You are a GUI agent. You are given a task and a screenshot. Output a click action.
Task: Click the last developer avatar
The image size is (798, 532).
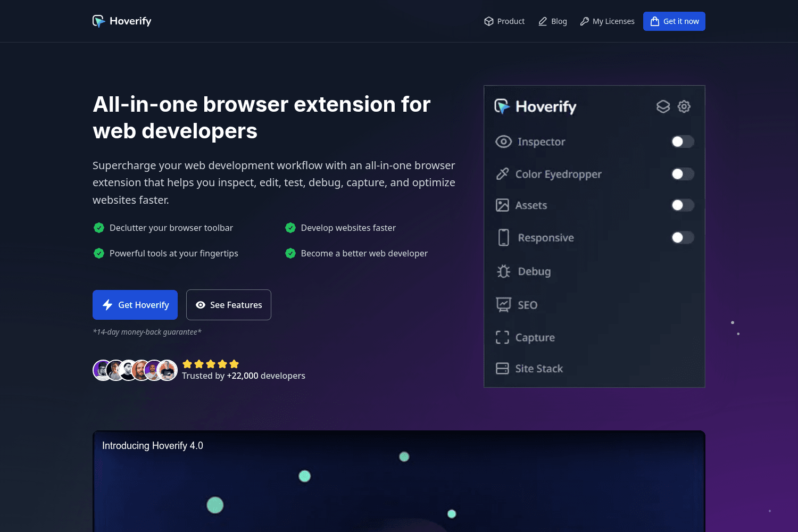coord(168,370)
